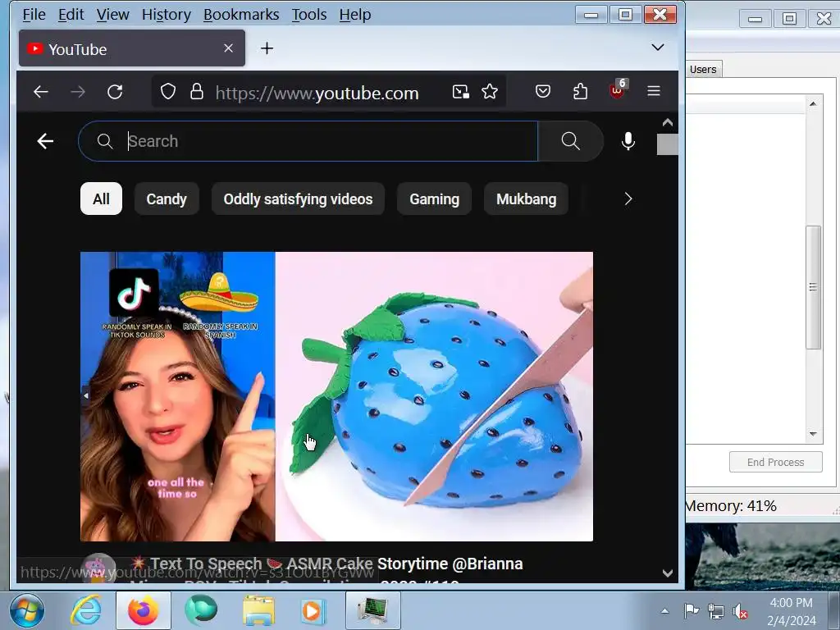
Task: Open the File menu
Action: click(34, 15)
